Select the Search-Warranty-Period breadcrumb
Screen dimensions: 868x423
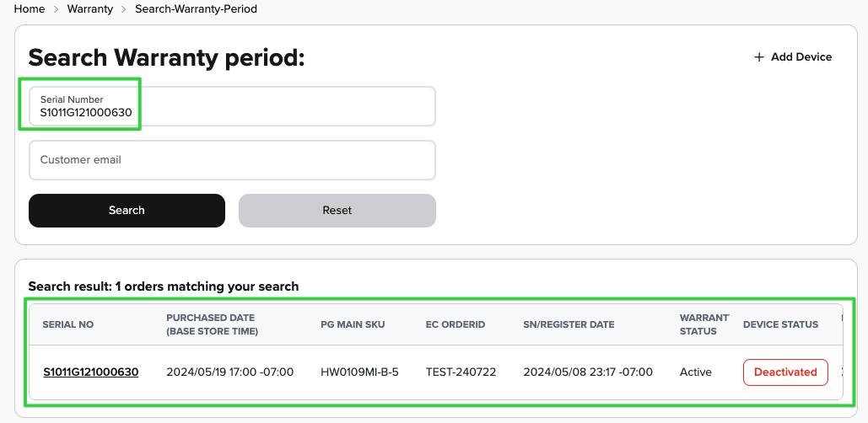click(x=196, y=8)
